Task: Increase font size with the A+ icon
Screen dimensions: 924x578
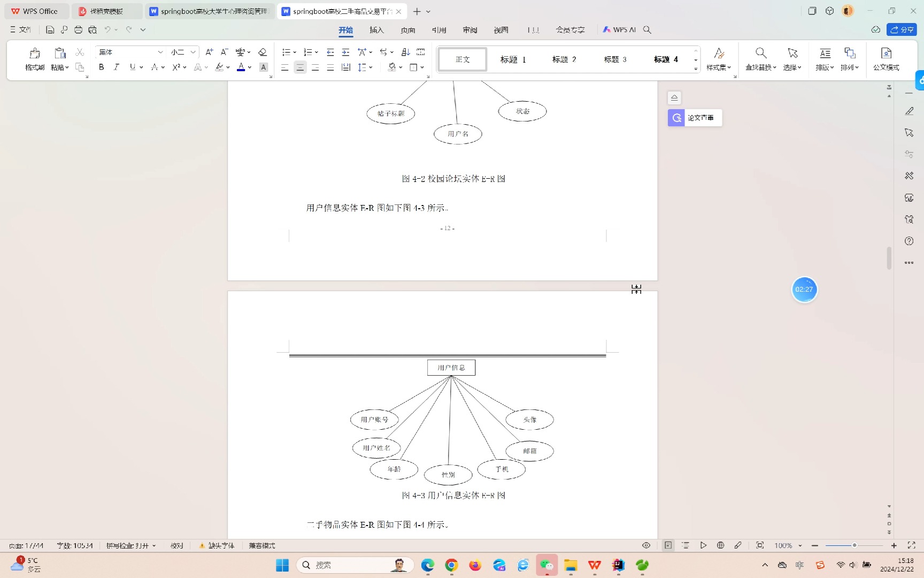Action: [x=209, y=52]
